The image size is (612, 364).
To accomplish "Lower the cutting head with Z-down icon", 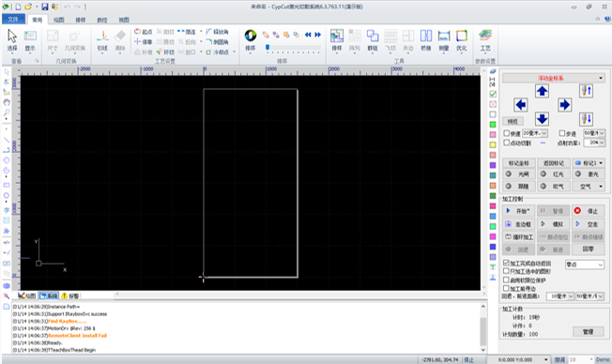I will (587, 118).
